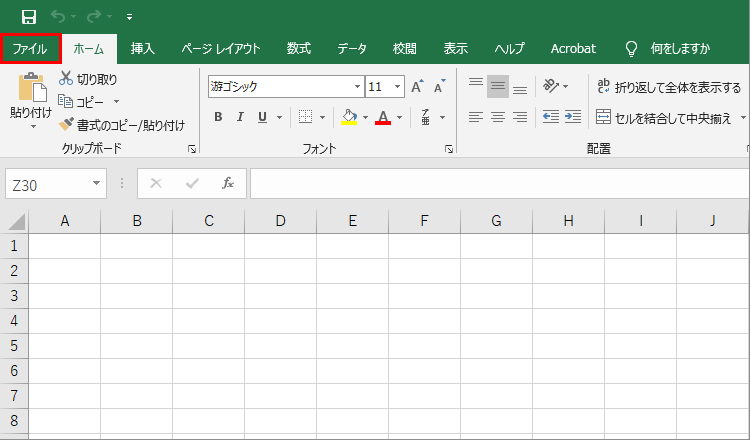Click 切り取り cut button
Image resolution: width=750 pixels, height=440 pixels.
88,78
